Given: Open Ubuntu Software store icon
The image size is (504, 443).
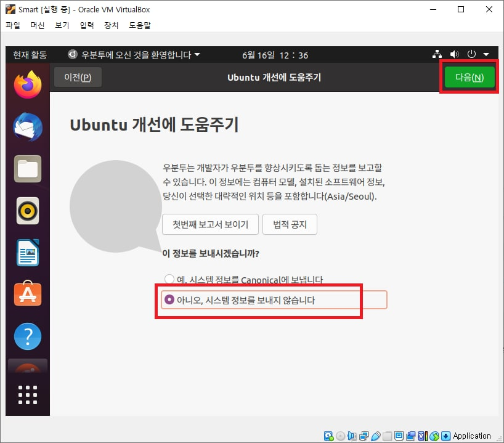Looking at the screenshot, I should point(28,293).
